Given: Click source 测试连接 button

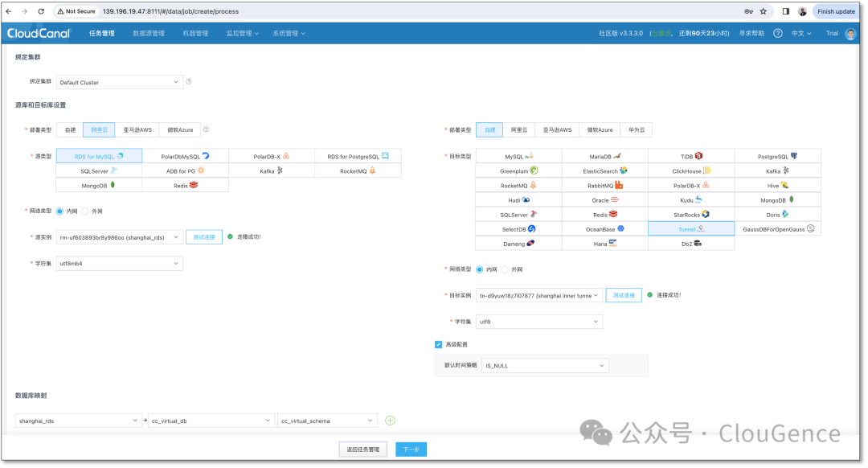Looking at the screenshot, I should (203, 237).
